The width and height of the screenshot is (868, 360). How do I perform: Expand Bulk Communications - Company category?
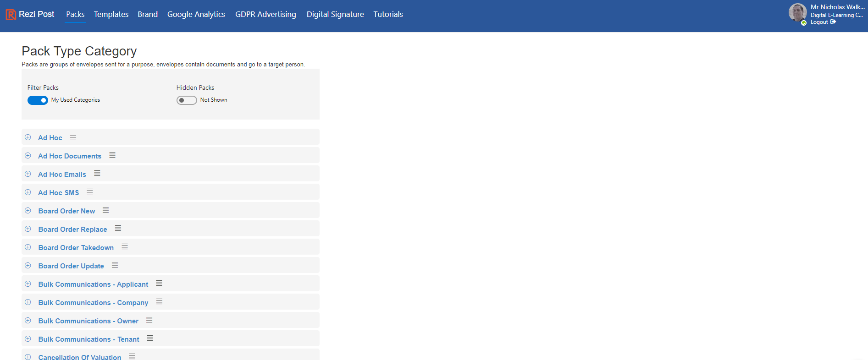[x=28, y=302]
